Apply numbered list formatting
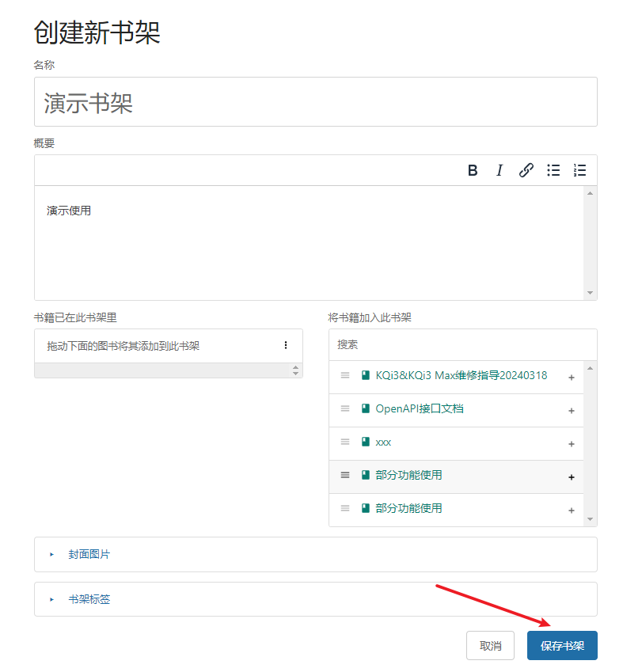The height and width of the screenshot is (672, 623). pyautogui.click(x=579, y=170)
